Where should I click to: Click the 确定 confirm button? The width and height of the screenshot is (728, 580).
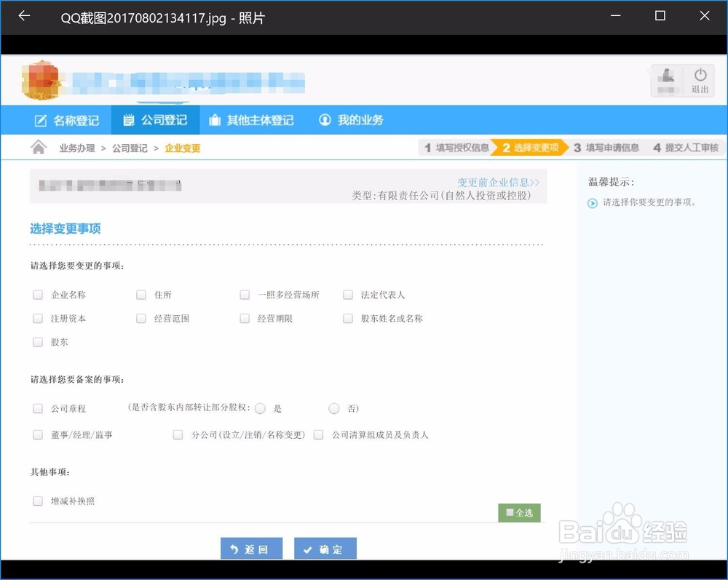pos(325,550)
